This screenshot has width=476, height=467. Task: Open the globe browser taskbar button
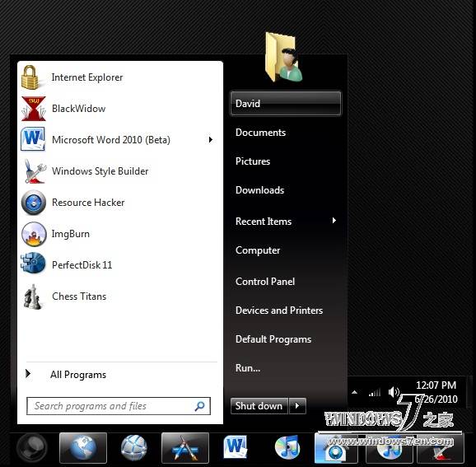point(83,448)
